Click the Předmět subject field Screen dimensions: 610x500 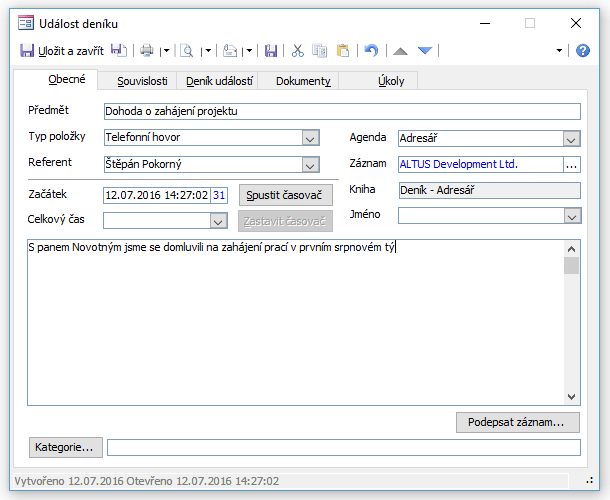tap(342, 111)
